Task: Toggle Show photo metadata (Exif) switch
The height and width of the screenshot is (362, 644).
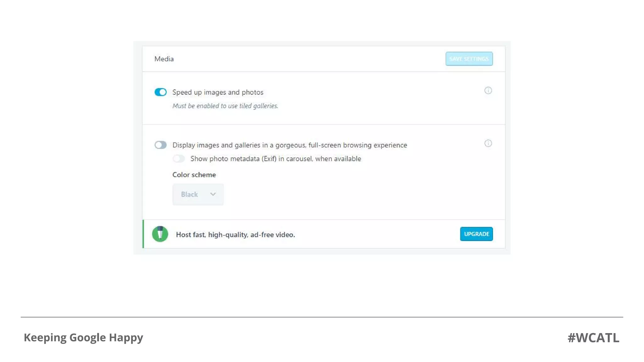Action: 179,159
